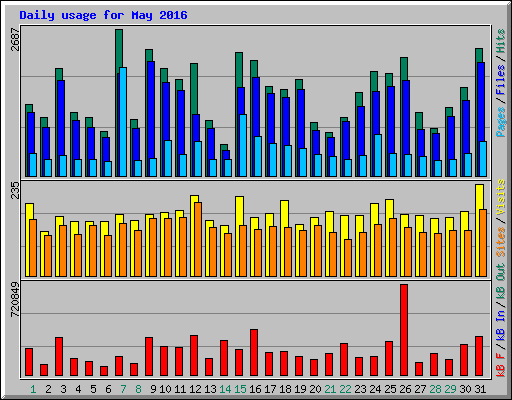The image size is (512, 400).
Task: Click the 'Daily usage for May 2016' title
Action: click(x=103, y=15)
